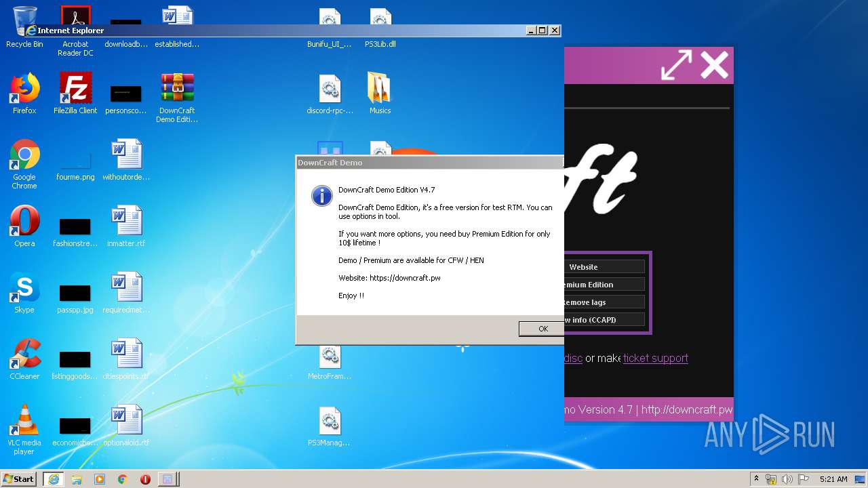Open the disc link in DownCraft

(573, 358)
